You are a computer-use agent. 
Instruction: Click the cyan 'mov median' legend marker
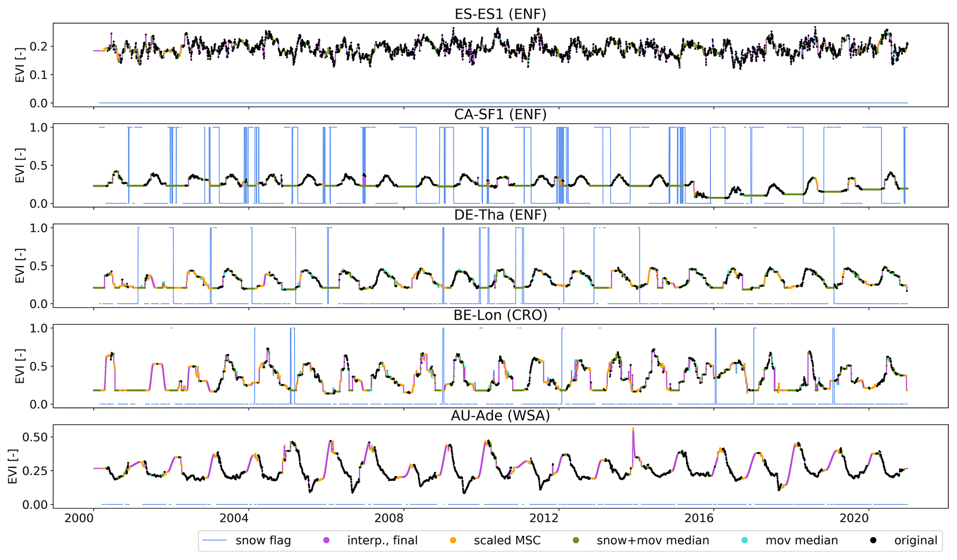click(745, 541)
